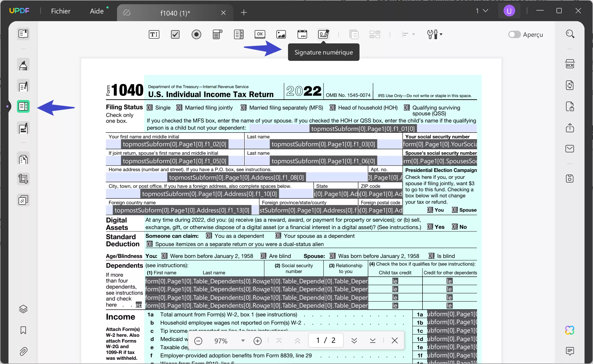Click the user account avatar

coord(509,11)
